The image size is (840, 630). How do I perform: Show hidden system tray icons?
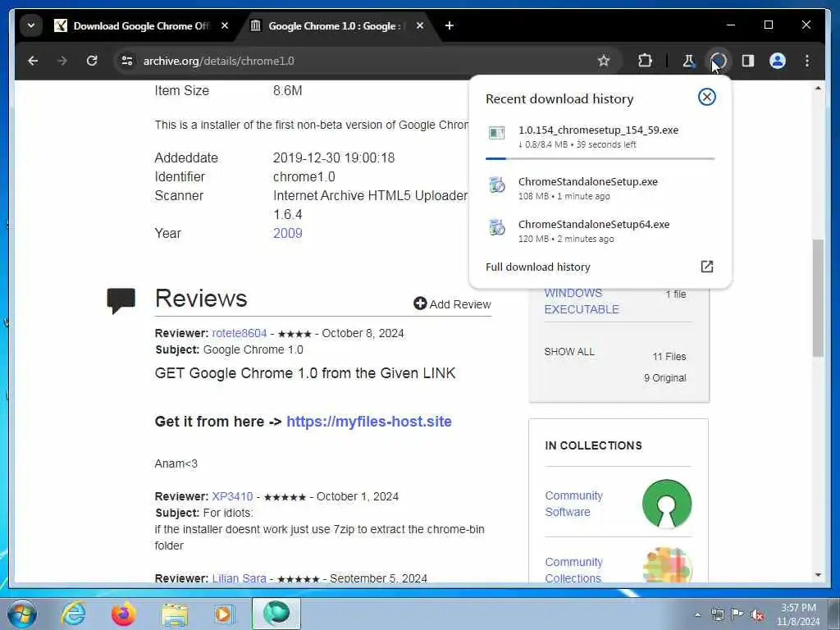tap(697, 614)
